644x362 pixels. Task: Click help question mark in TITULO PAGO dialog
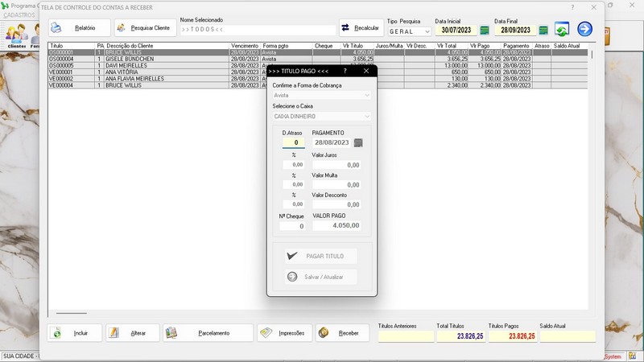345,71
